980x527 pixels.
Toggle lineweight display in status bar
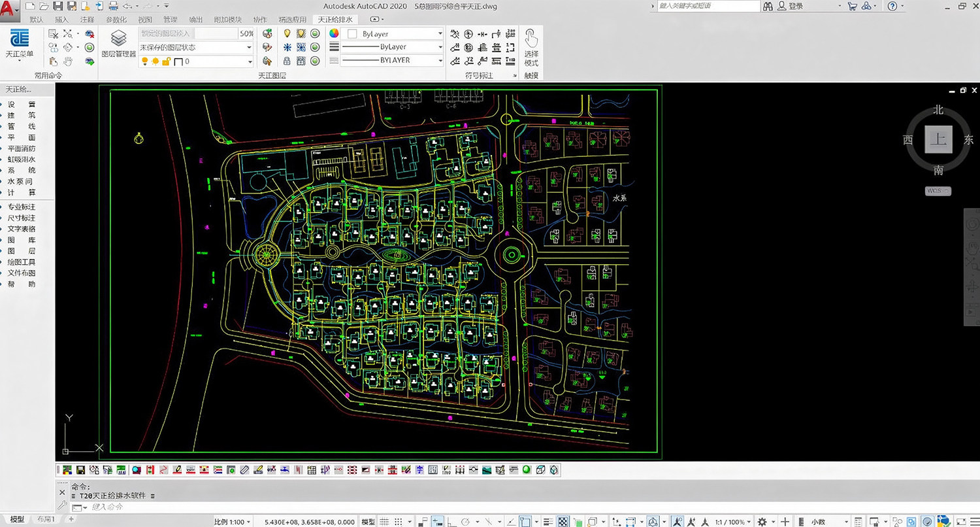point(548,522)
